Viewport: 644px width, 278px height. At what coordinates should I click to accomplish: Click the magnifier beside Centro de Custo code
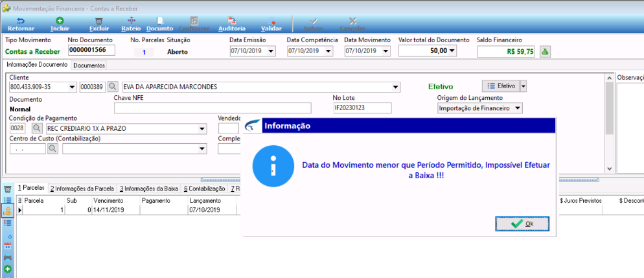click(52, 148)
